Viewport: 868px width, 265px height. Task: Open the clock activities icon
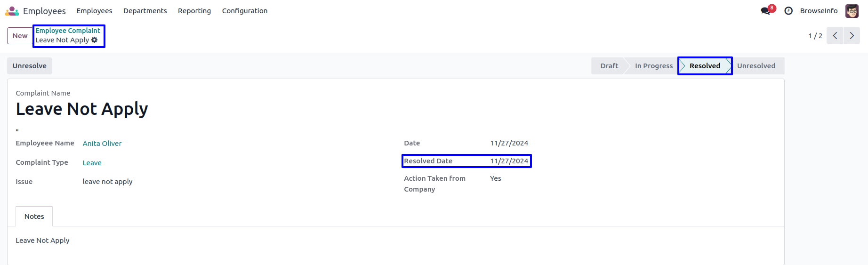[788, 11]
